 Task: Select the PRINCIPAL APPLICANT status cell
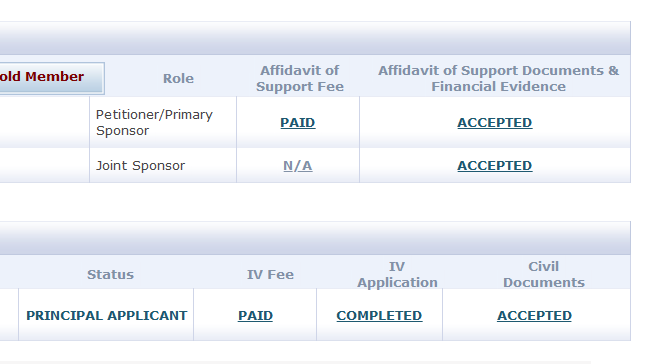coord(106,315)
